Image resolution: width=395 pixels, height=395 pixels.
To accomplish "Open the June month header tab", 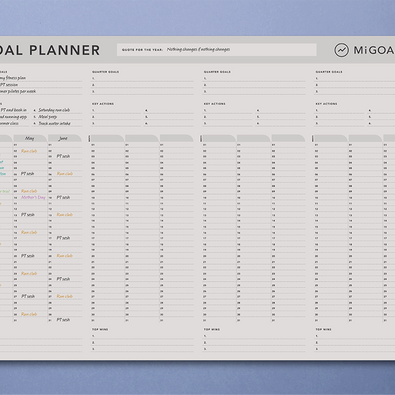I will click(65, 138).
